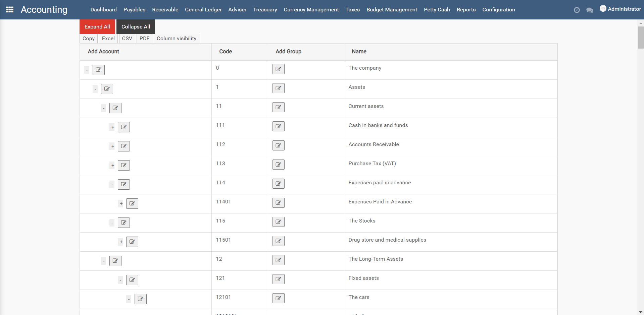Open the activity clock icon in navbar
Screen dimensions: 644x315
577,10
